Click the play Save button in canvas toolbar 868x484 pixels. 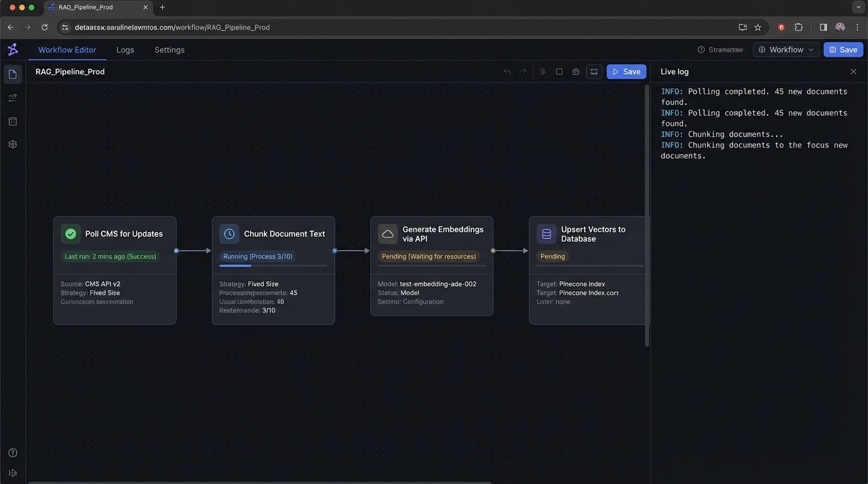[626, 72]
